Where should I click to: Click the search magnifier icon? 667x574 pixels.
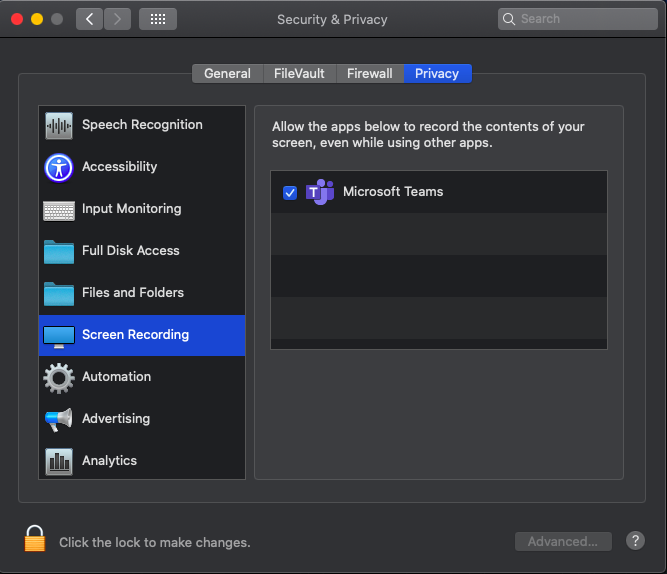[509, 19]
